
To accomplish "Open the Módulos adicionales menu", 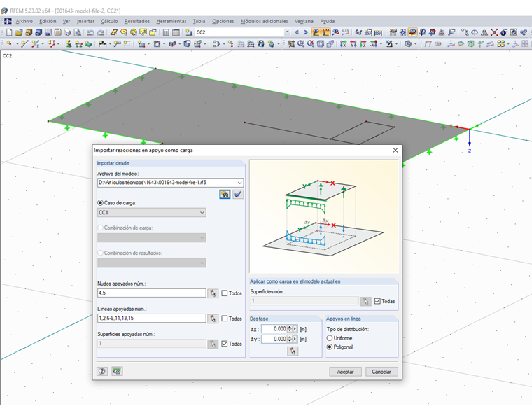I will [265, 21].
